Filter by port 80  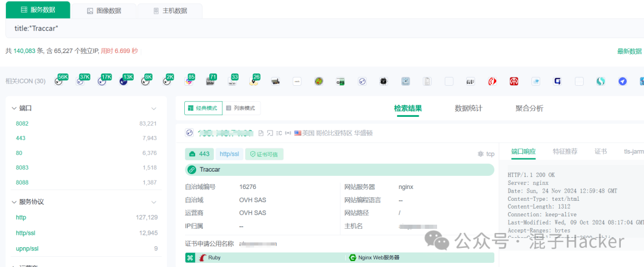[19, 153]
